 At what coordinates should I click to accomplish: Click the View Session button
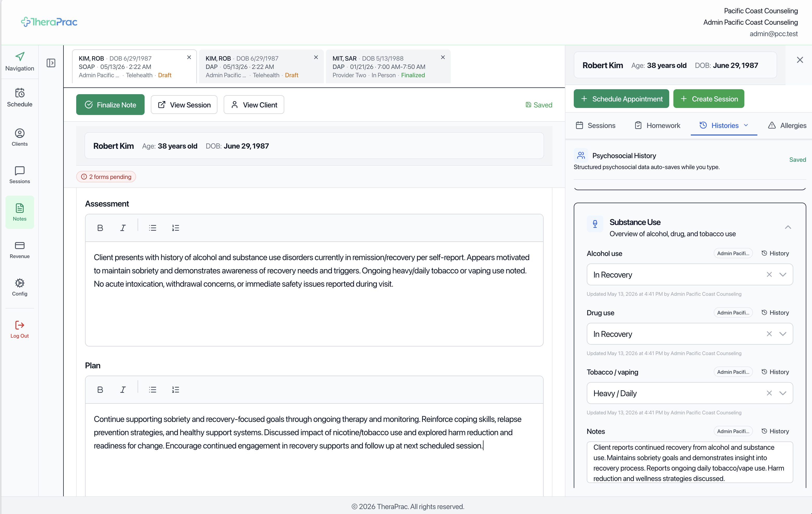(x=184, y=105)
